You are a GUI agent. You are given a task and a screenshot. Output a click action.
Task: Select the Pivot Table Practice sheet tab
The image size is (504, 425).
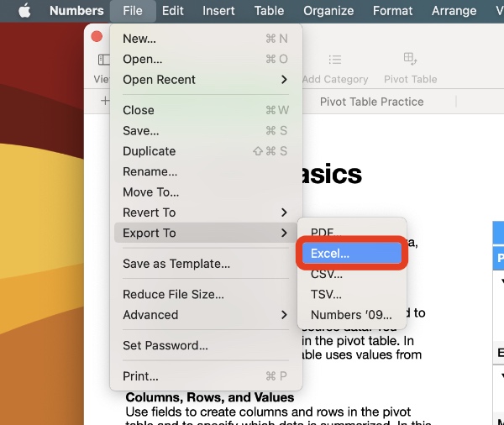371,102
